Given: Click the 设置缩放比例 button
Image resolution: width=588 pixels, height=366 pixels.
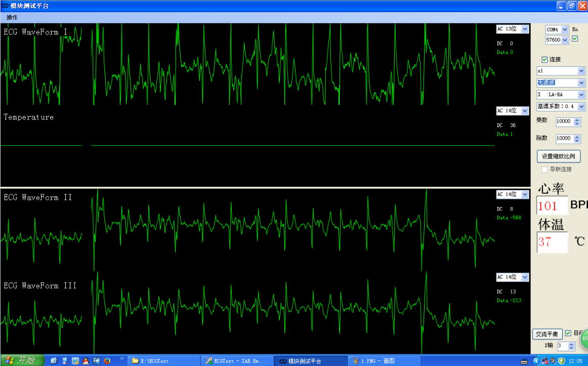Looking at the screenshot, I should pos(559,156).
